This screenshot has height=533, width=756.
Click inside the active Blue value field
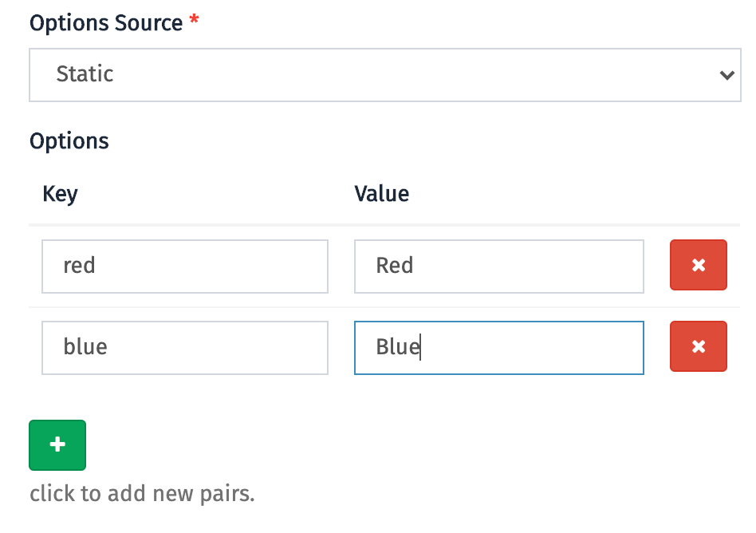[x=499, y=348]
